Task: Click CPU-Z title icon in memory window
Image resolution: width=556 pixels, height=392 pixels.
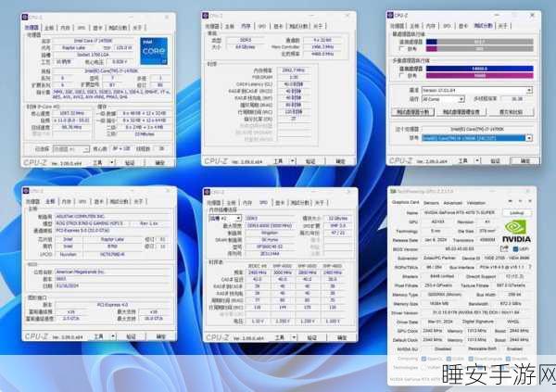Action: click(206, 15)
